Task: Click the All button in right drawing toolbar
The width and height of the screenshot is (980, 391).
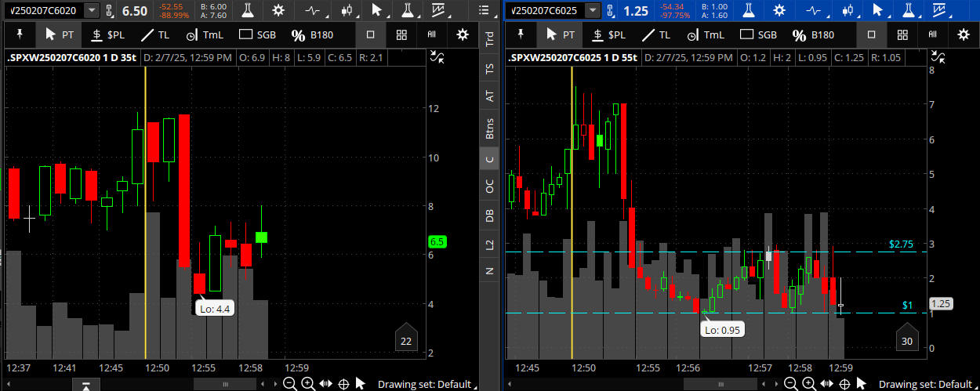Action: pos(932,35)
